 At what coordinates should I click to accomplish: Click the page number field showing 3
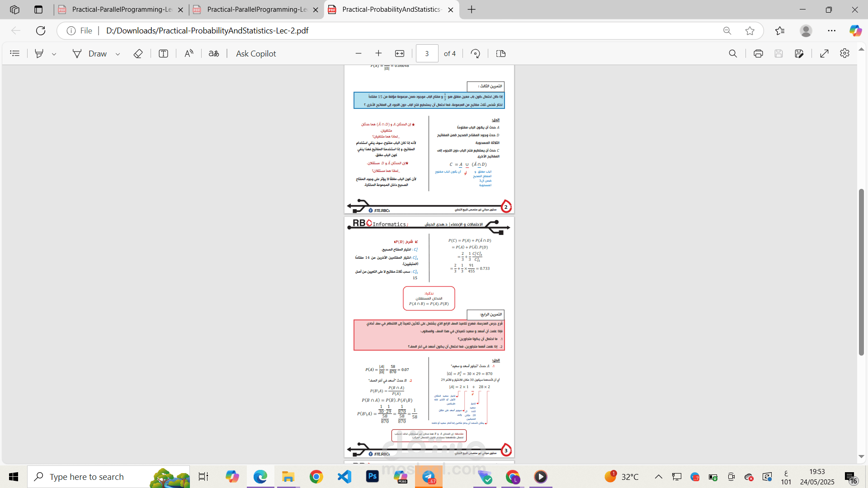click(x=427, y=53)
